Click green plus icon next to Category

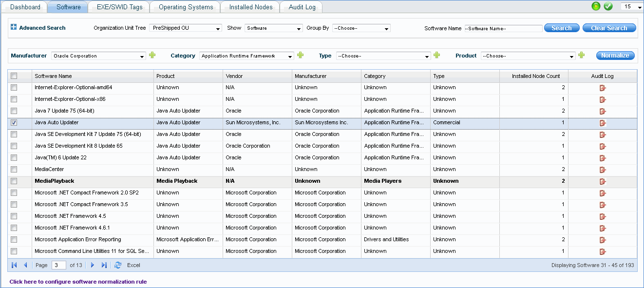click(x=300, y=56)
